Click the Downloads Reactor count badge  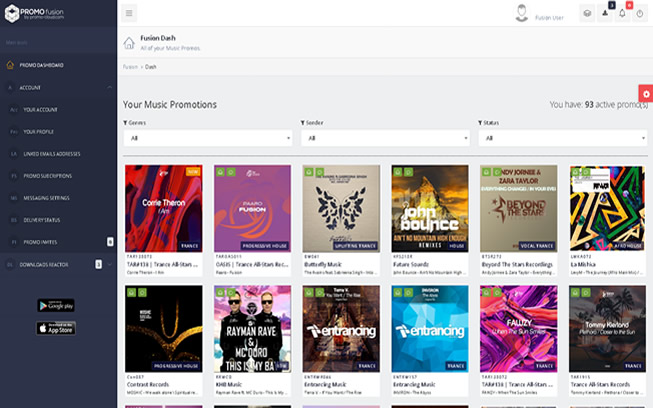pyautogui.click(x=98, y=264)
